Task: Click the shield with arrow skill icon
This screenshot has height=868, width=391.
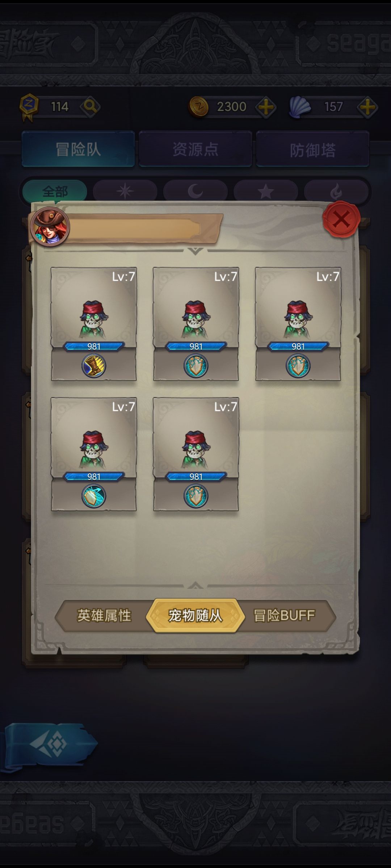Action: 94,496
